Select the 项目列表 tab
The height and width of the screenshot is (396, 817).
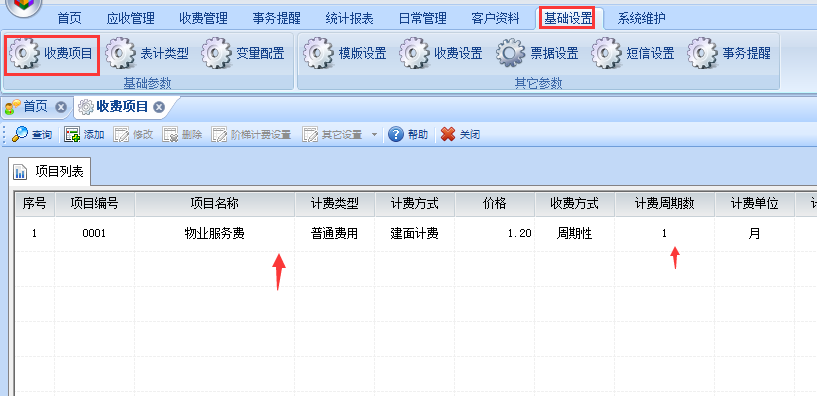[x=50, y=171]
